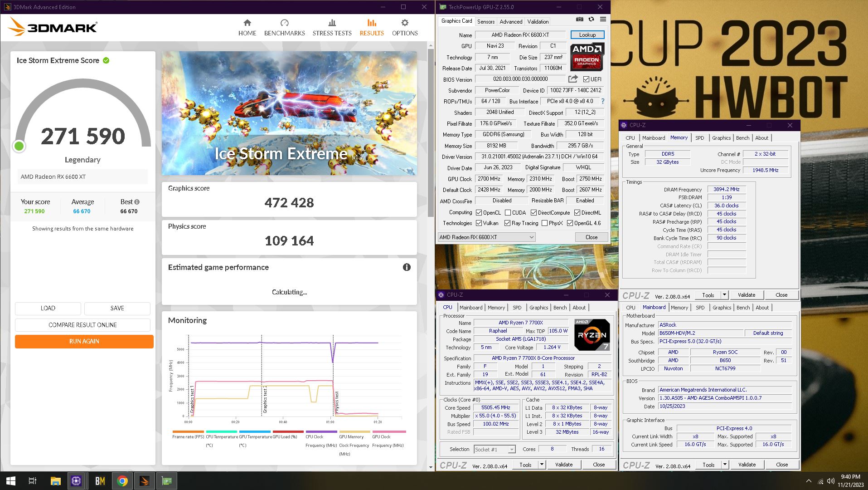Open Google Chrome from the taskbar
The height and width of the screenshot is (490, 868).
122,481
